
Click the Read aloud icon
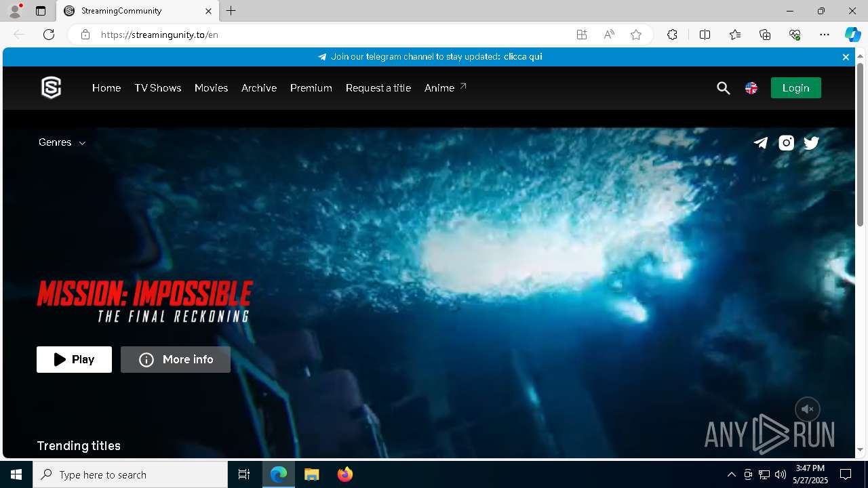(x=609, y=35)
